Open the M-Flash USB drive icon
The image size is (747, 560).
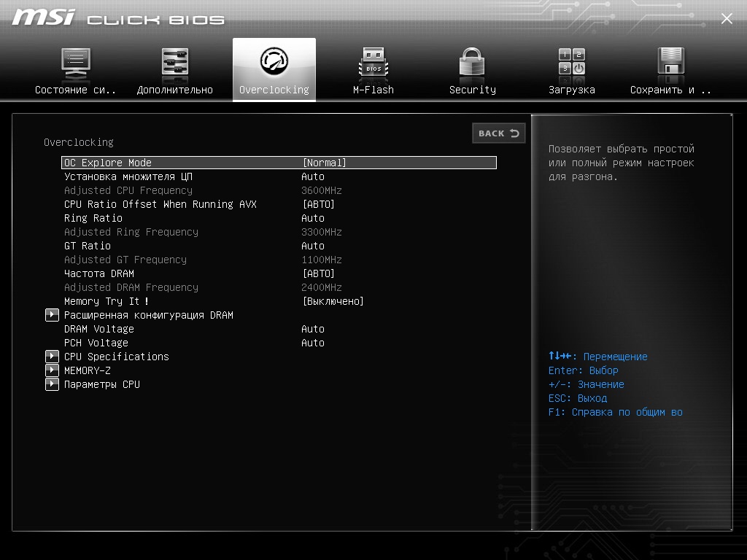[373, 70]
